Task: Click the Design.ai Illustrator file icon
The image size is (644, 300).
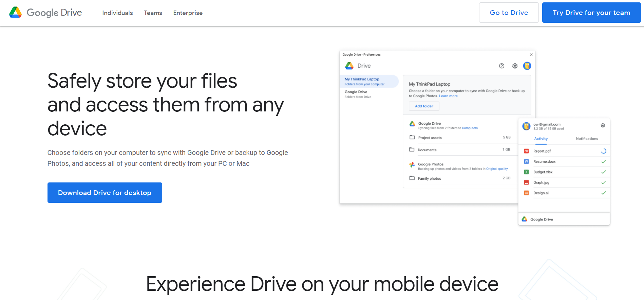Action: point(526,193)
